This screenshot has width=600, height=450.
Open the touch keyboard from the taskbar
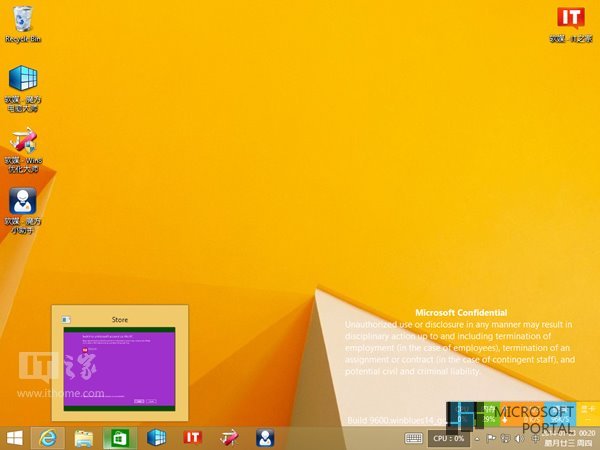(414, 439)
